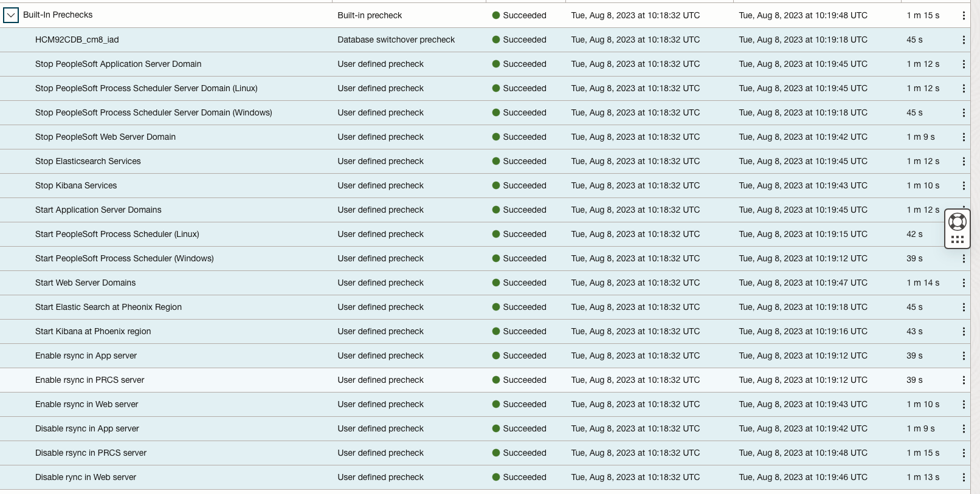The width and height of the screenshot is (980, 494).
Task: Select the HCM92CDB_cm8_iad step name
Action: click(77, 39)
